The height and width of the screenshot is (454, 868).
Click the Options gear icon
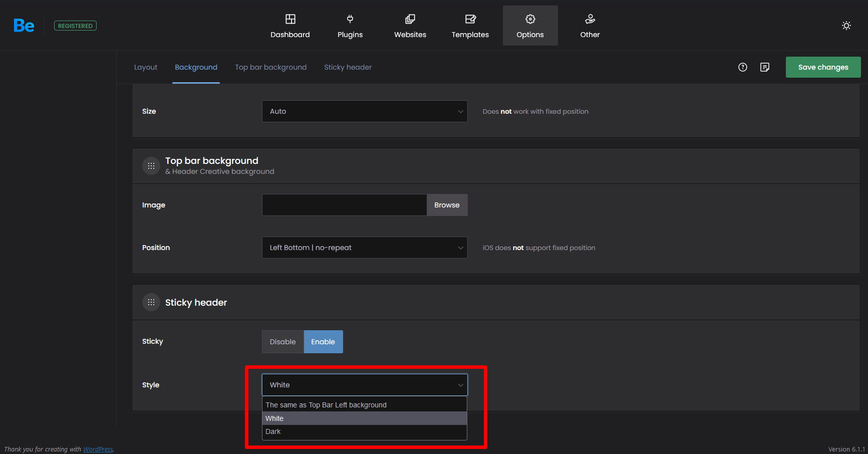click(x=530, y=19)
